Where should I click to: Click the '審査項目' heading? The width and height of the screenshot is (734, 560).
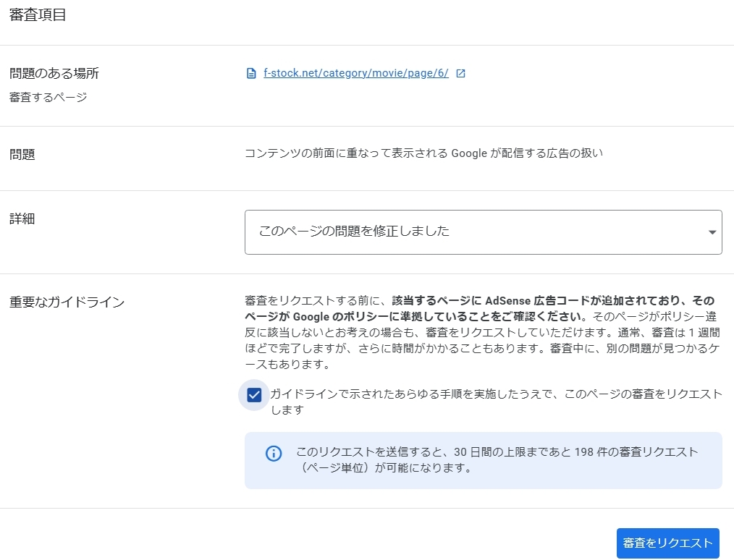tap(38, 15)
